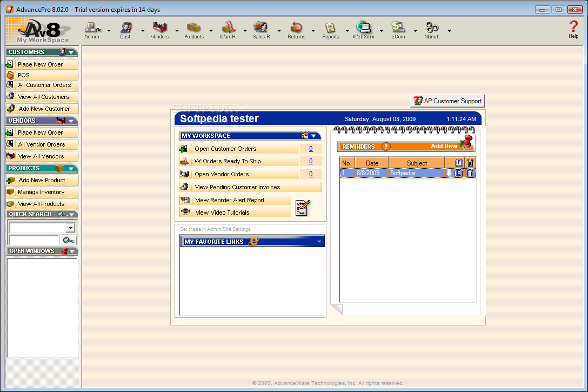
Task: Open the Products toolbar icon
Action: pyautogui.click(x=194, y=30)
